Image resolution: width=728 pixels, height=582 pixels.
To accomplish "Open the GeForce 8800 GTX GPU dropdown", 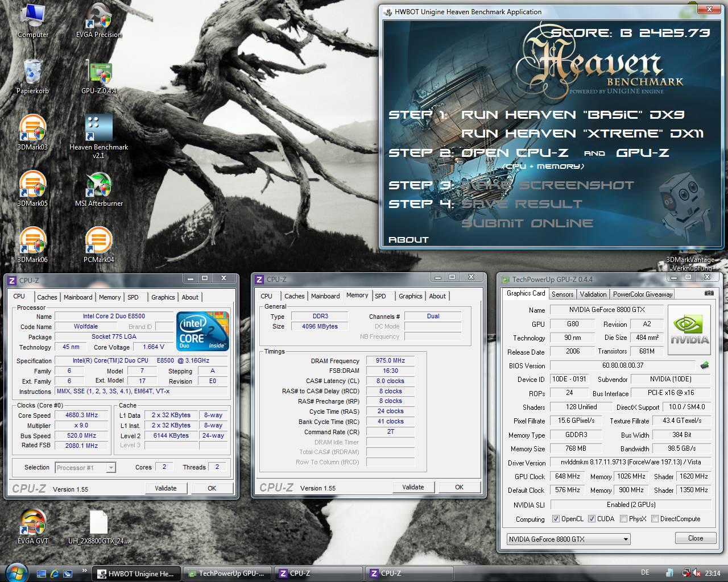I will tap(568, 539).
